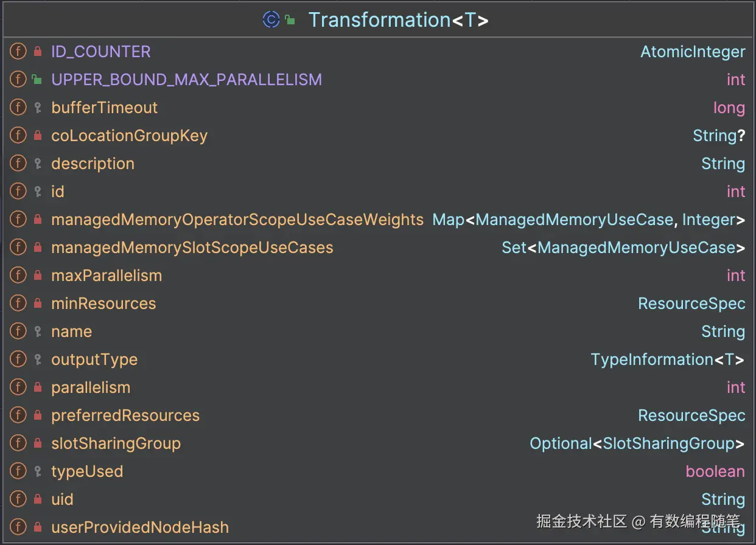Click the Optional<SlotSharingGroup> type label
The width and height of the screenshot is (756, 545).
click(637, 443)
